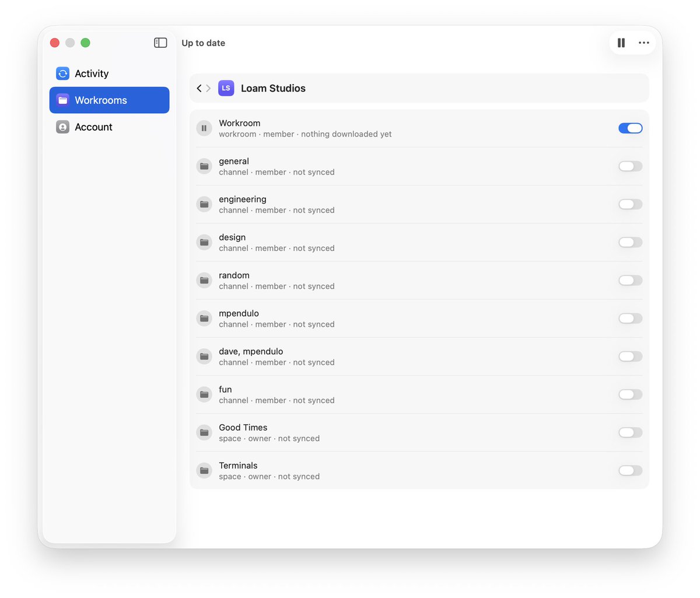
Task: Click the LS Loam Studios badge
Action: pyautogui.click(x=226, y=88)
